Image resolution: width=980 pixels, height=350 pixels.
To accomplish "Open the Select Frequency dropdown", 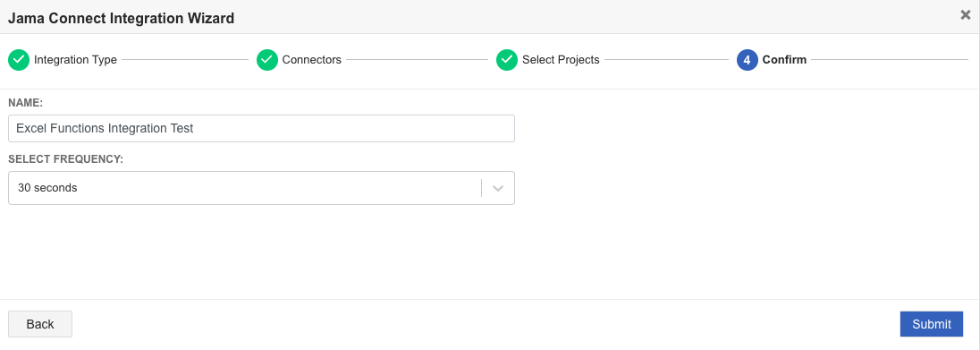I will click(261, 188).
